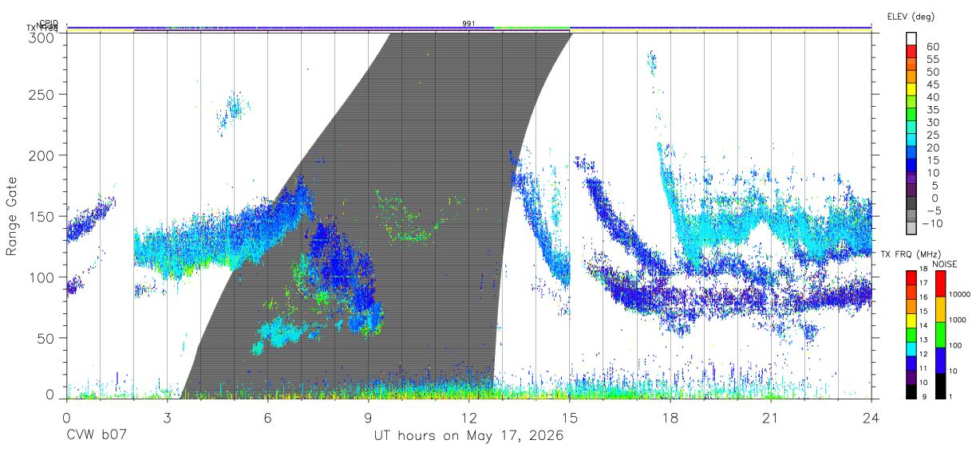Click the '14' label on the TX FRQ scale
Image resolution: width=980 pixels, height=452 pixels.
pyautogui.click(x=923, y=325)
